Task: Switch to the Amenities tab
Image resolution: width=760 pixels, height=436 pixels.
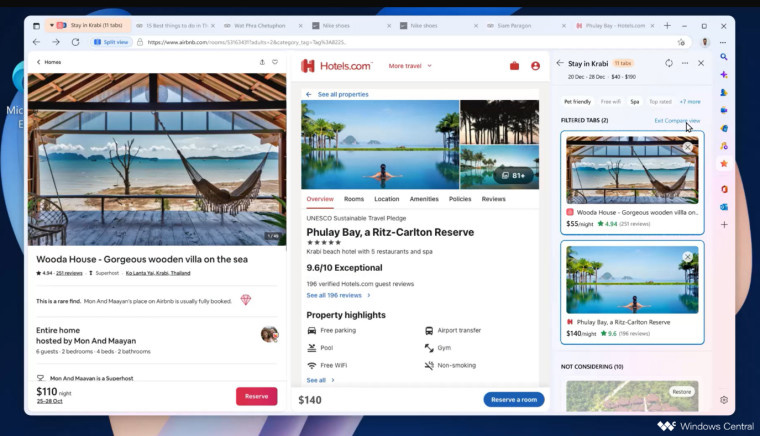Action: [424, 199]
